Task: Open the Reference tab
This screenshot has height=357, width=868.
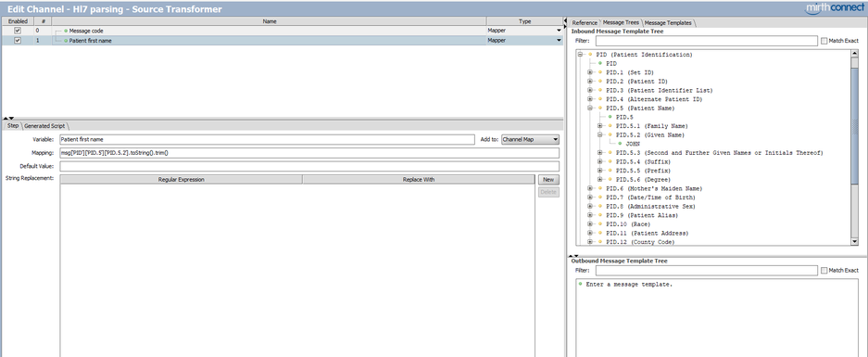Action: [585, 23]
